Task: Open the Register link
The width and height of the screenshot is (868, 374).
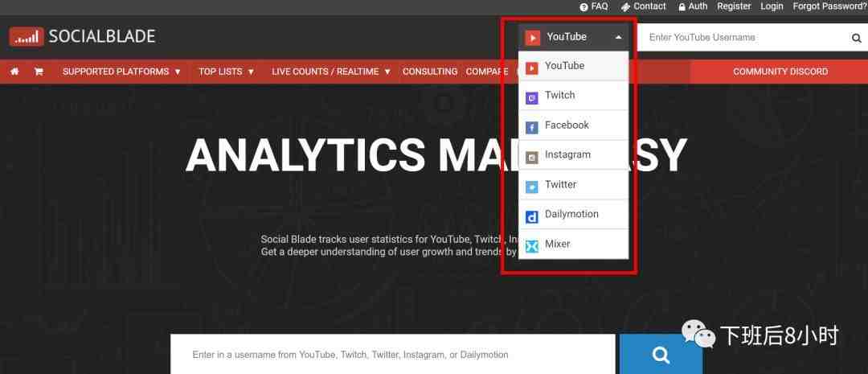Action: pyautogui.click(x=734, y=6)
